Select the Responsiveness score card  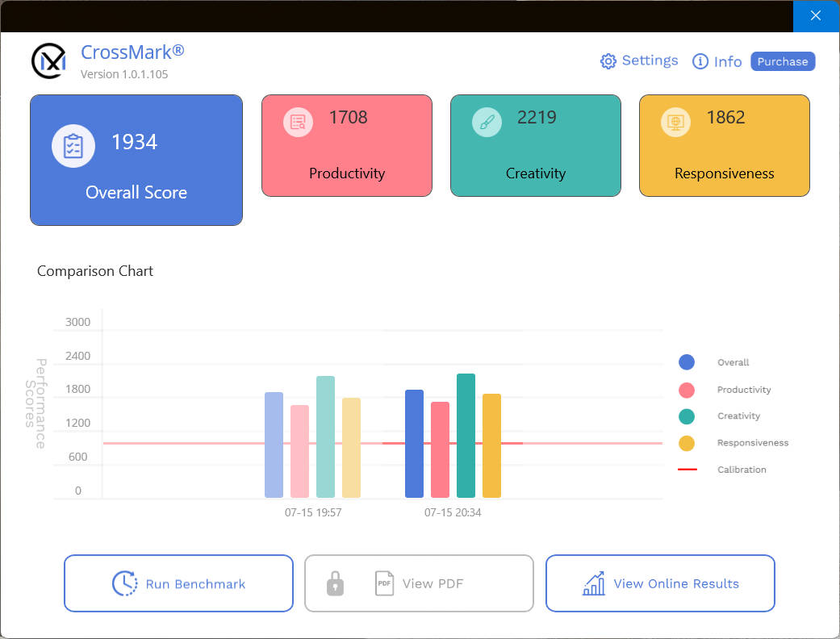click(725, 146)
